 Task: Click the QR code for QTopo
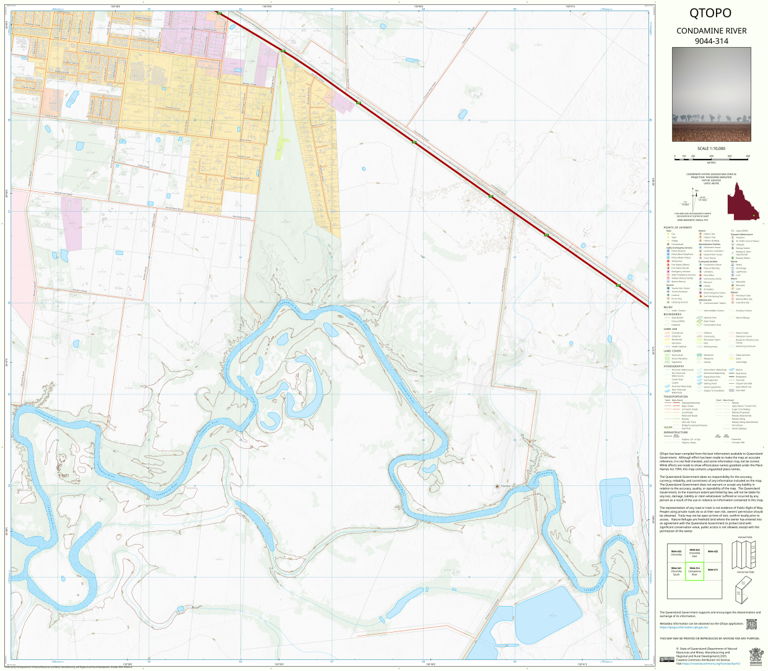pos(751,624)
